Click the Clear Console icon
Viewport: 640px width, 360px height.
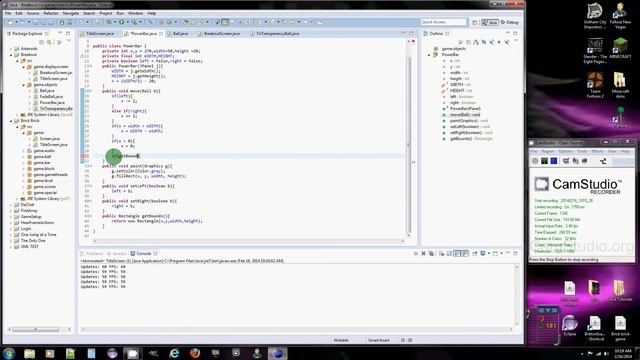click(441, 253)
